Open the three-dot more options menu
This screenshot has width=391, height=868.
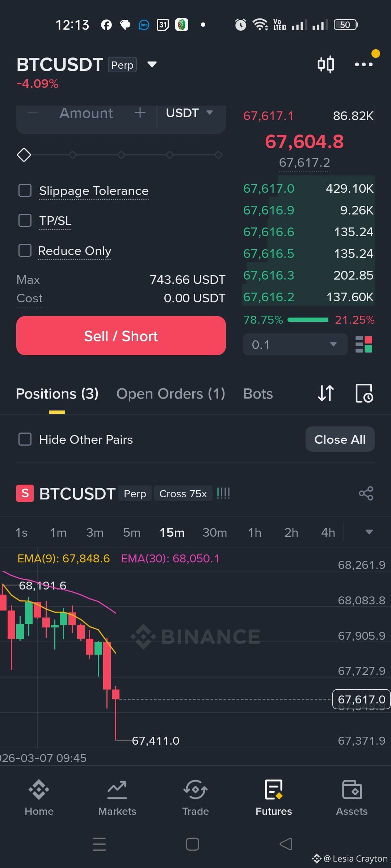click(x=363, y=64)
